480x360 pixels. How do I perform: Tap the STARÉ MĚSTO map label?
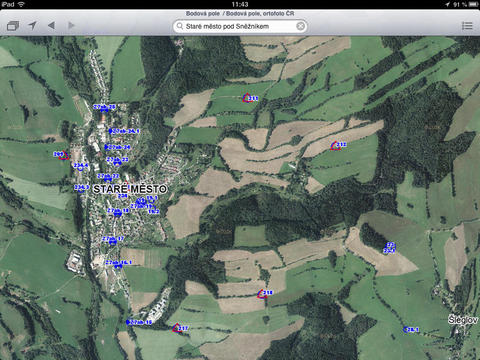click(x=130, y=189)
